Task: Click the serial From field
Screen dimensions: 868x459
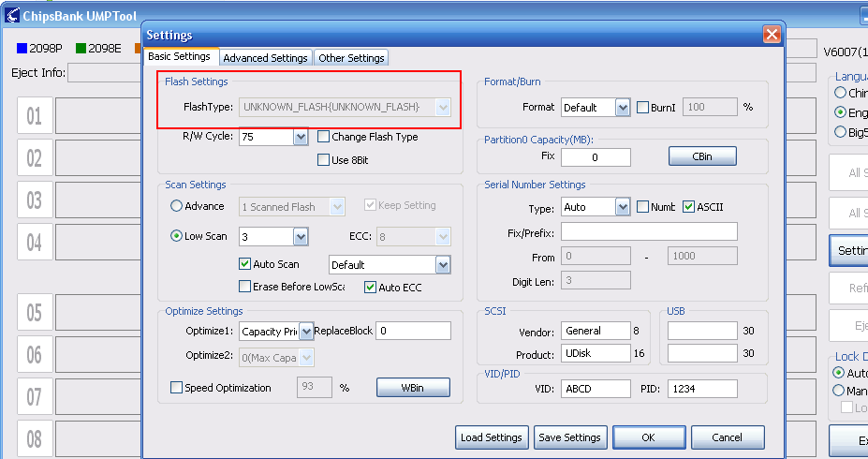Action: tap(596, 256)
